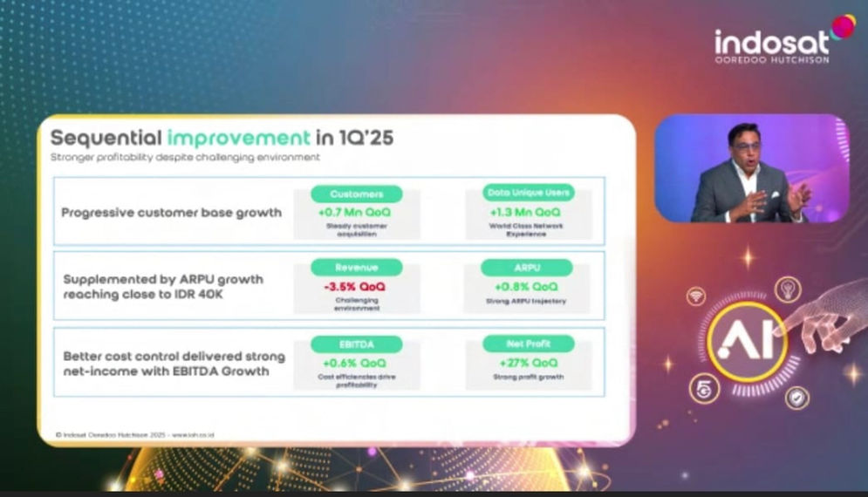Click the '+27% QoQ' value
Viewport: 868px width, 497px height.
point(529,363)
